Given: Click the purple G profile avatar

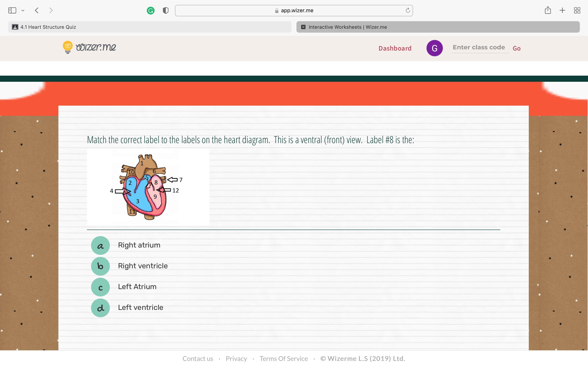Looking at the screenshot, I should [x=434, y=48].
